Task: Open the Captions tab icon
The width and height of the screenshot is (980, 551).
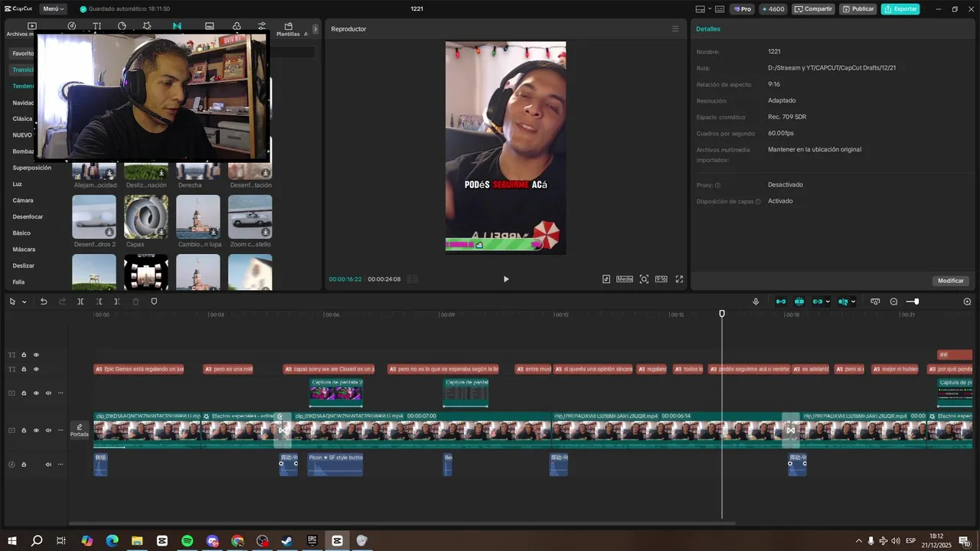Action: (x=209, y=26)
